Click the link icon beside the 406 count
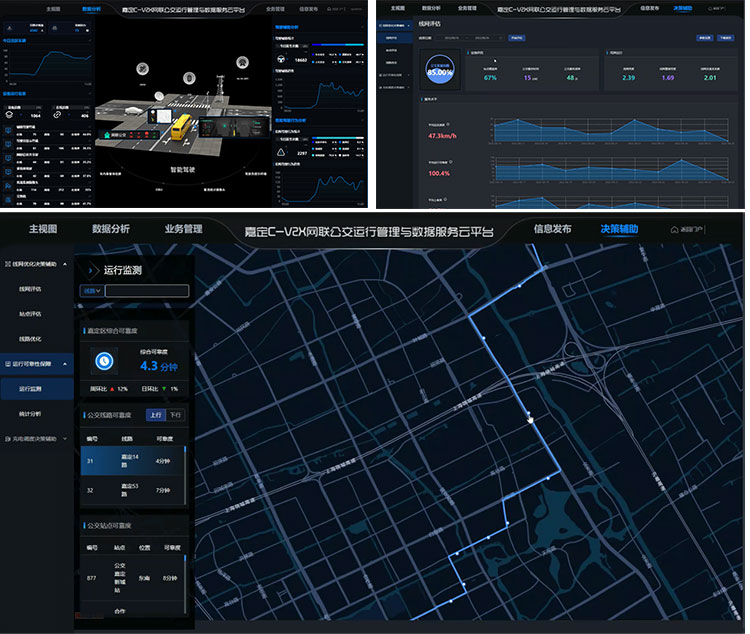The width and height of the screenshot is (750, 634). click(x=59, y=115)
